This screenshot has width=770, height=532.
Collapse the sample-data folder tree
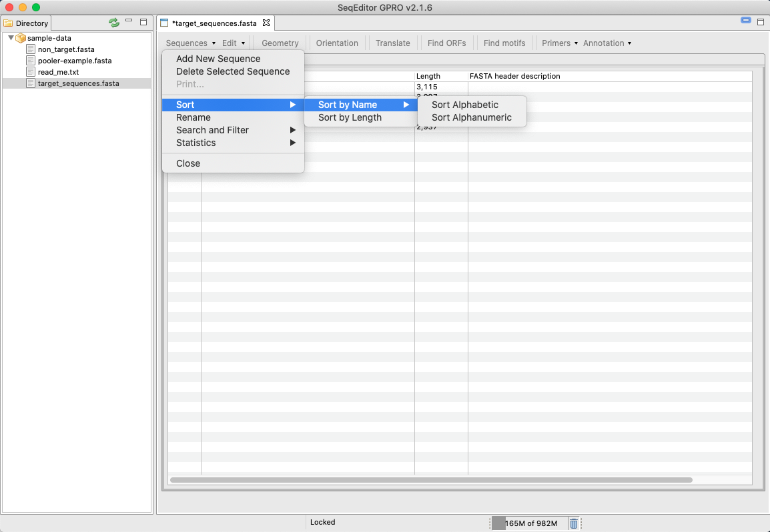click(x=11, y=38)
